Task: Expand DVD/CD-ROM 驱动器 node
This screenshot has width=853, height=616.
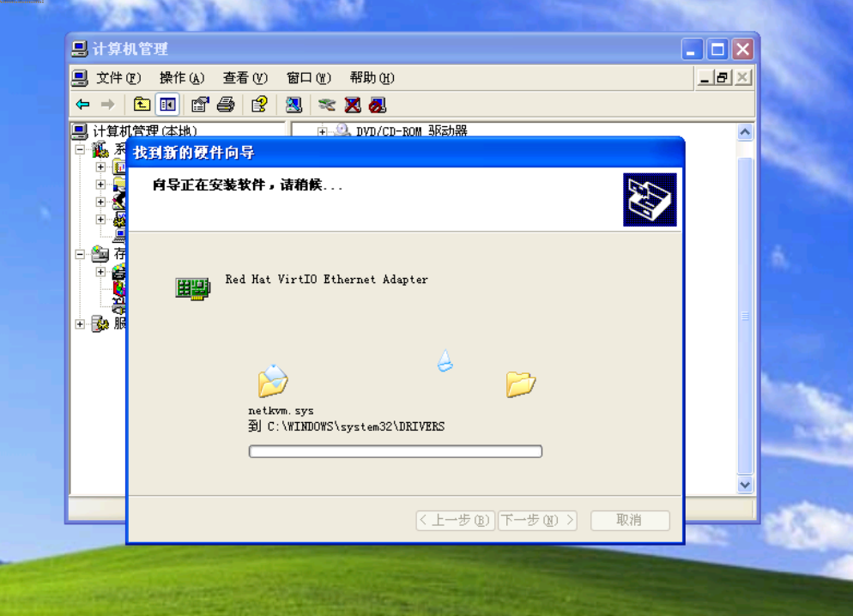Action: coord(322,131)
